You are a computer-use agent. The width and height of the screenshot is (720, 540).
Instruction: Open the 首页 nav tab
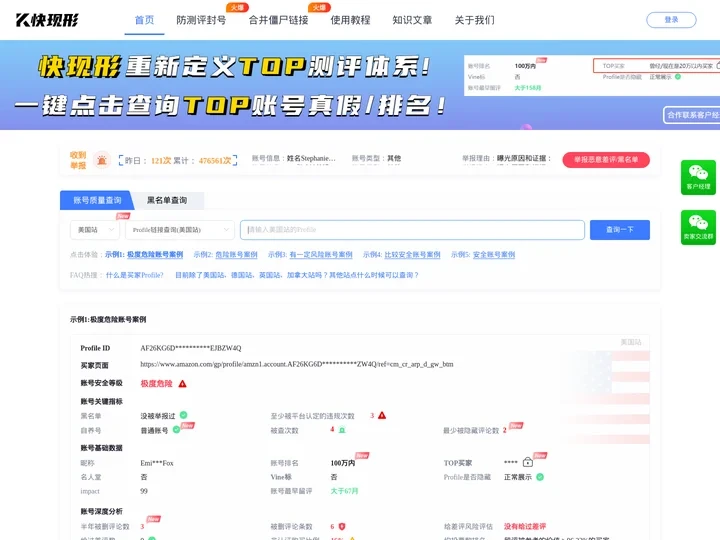pos(144,20)
